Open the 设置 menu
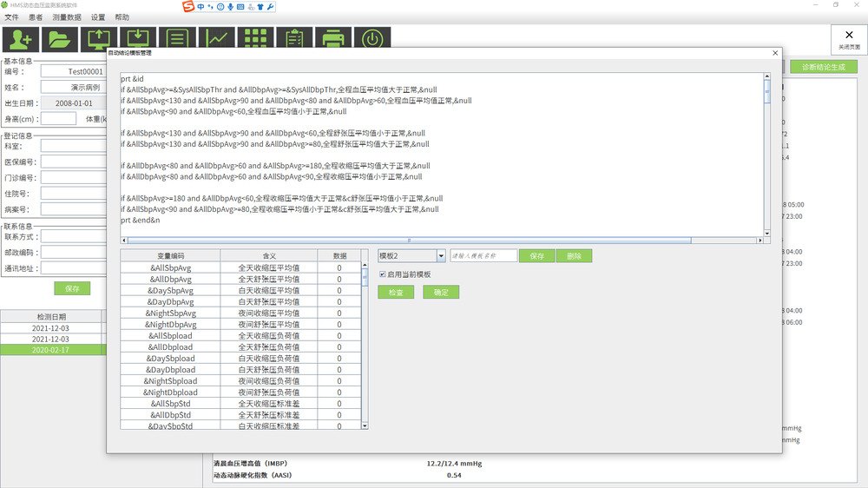 pos(98,17)
